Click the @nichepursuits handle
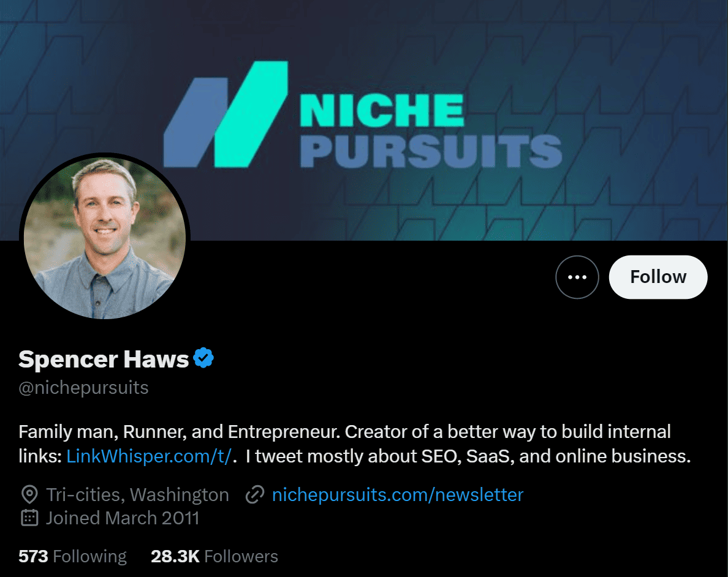This screenshot has height=577, width=728. (83, 388)
